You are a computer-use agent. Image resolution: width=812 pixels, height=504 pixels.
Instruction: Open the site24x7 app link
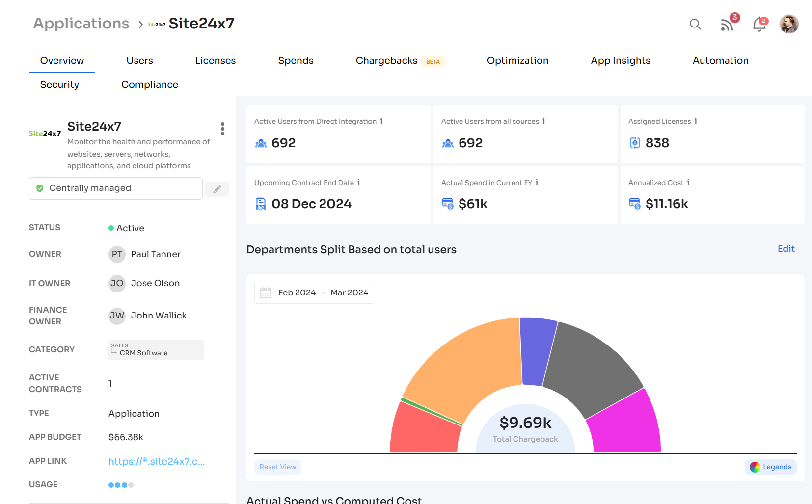(x=157, y=461)
